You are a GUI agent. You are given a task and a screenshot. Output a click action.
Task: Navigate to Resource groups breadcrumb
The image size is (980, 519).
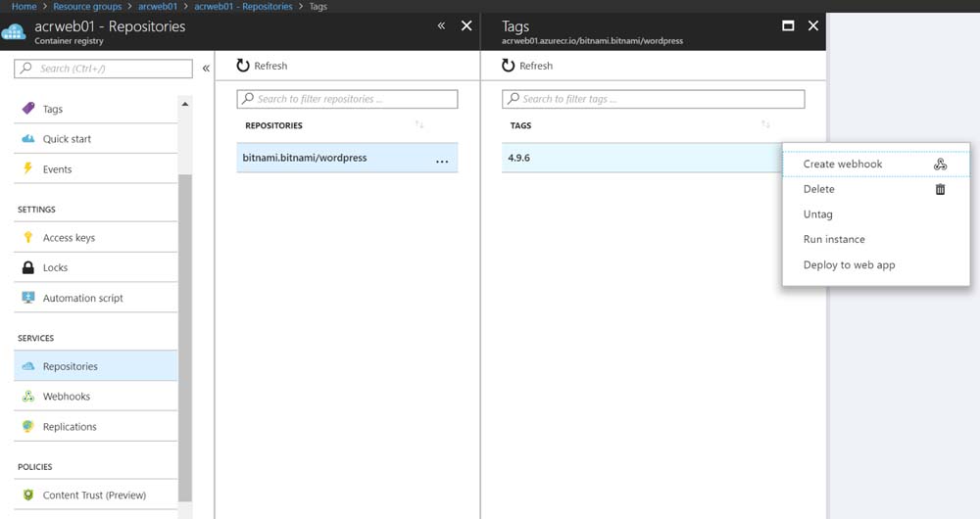(x=87, y=7)
